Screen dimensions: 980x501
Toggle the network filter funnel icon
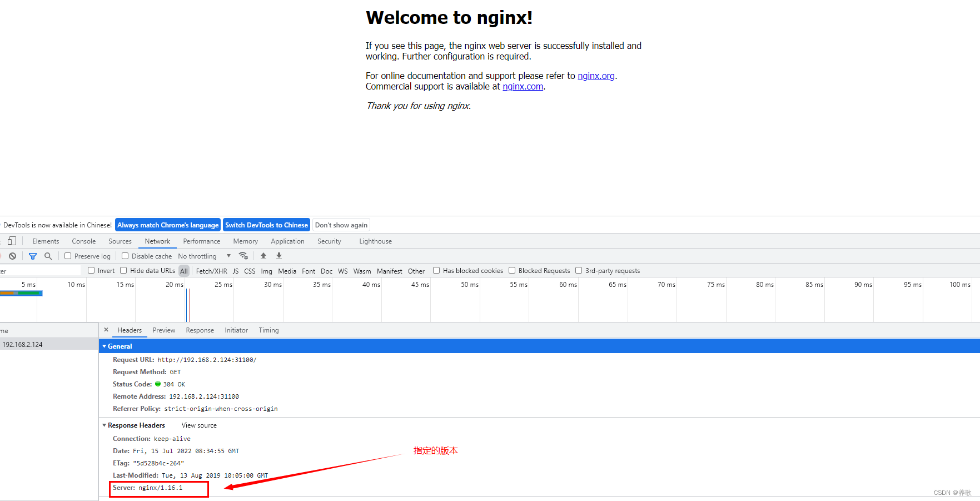(x=33, y=256)
